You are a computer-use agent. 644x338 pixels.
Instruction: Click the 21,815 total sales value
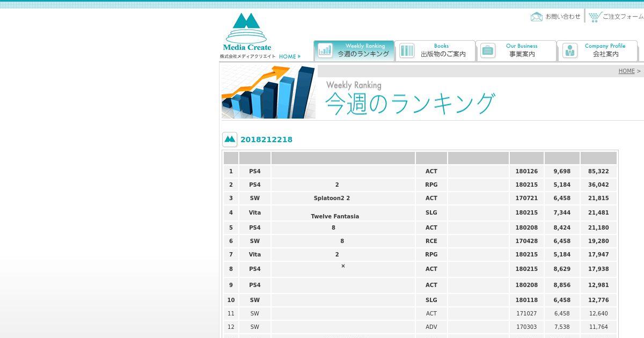point(598,198)
